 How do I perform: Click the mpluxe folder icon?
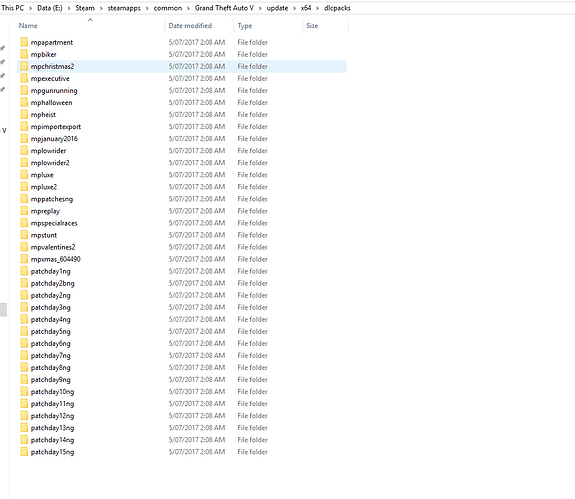click(x=24, y=175)
